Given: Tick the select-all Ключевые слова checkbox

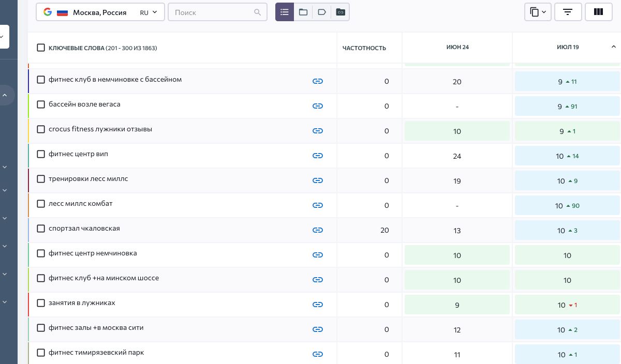Looking at the screenshot, I should (41, 48).
